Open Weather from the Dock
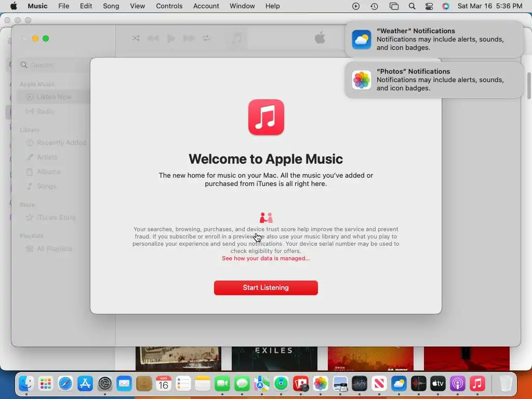The image size is (532, 399). tap(398, 384)
